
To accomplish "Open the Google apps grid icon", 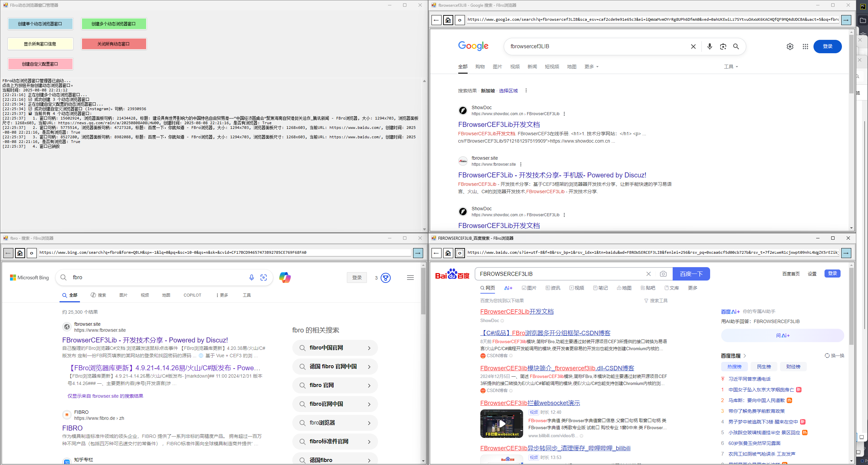I will coord(805,47).
